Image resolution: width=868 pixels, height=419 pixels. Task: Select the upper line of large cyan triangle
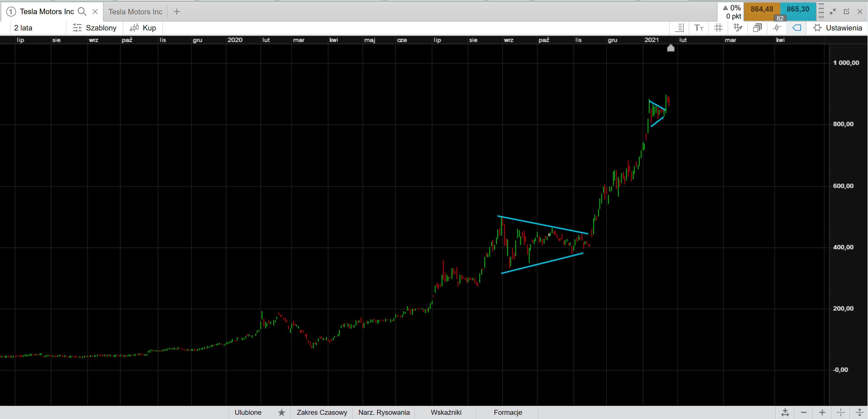(542, 225)
